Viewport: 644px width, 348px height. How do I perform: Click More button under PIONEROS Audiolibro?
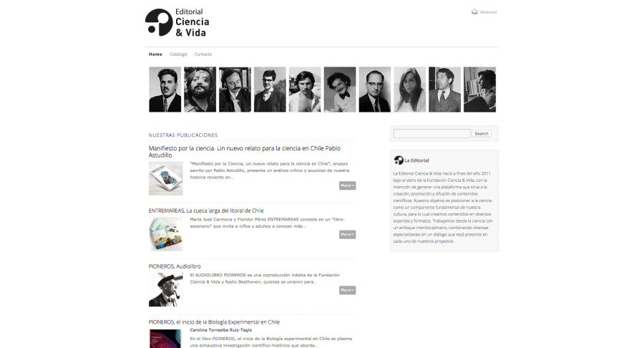pyautogui.click(x=348, y=290)
